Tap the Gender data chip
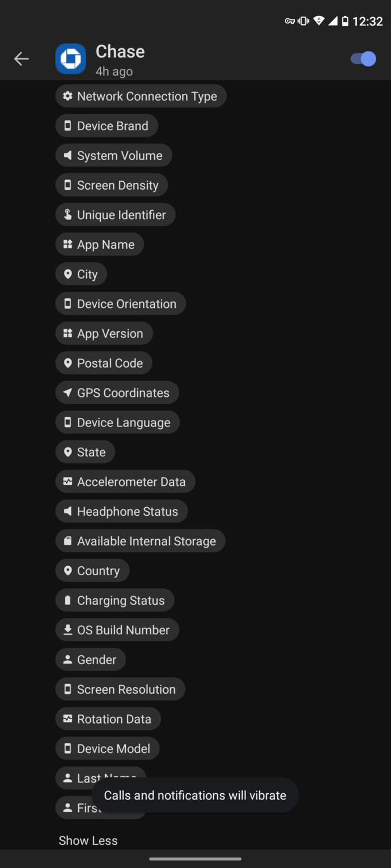The image size is (391, 868). coord(91,660)
